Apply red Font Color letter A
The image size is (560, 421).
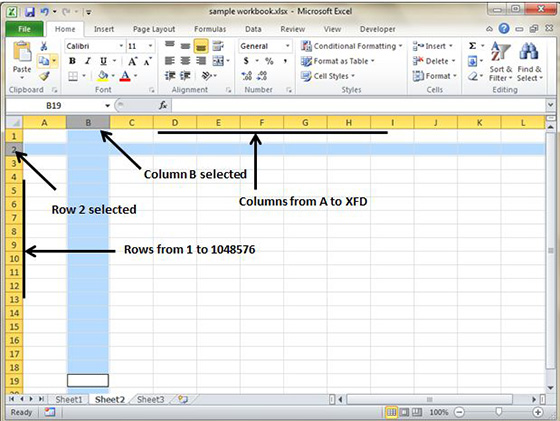click(125, 76)
